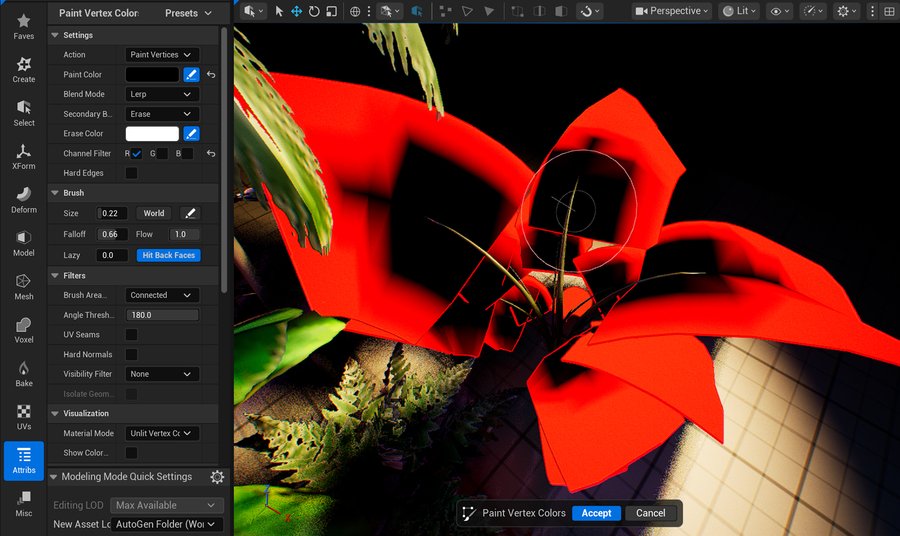Open the Bake tools category
The height and width of the screenshot is (536, 900).
(x=23, y=373)
